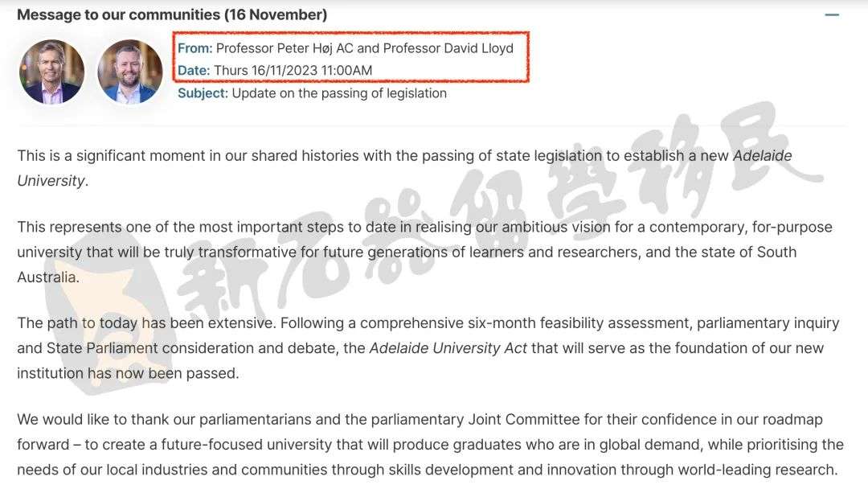Click the paragraph beginning We would like to thank
The height and width of the screenshot is (497, 868).
click(430, 445)
